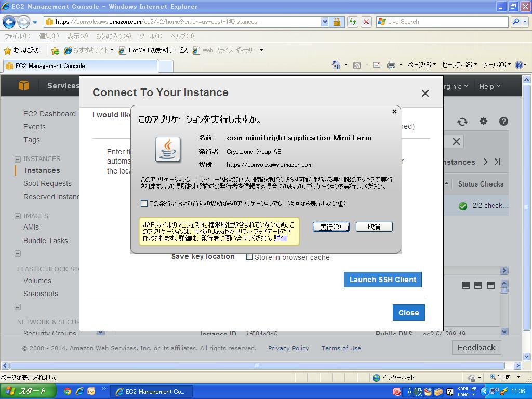Viewport: 532px width, 399px height.
Task: Open the お気に入り(A) menu
Action: tap(113, 36)
